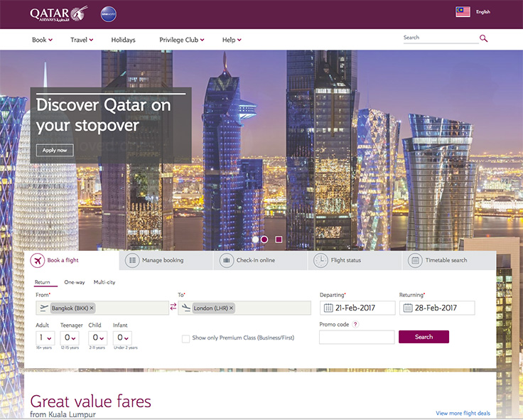The image size is (523, 420).
Task: Click the promo code help question mark
Action: click(355, 324)
